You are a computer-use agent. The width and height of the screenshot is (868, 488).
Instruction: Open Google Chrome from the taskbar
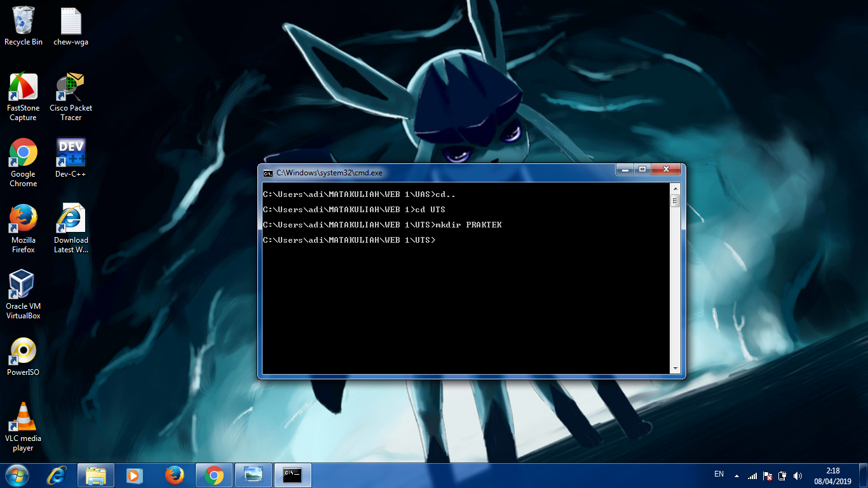(x=214, y=475)
